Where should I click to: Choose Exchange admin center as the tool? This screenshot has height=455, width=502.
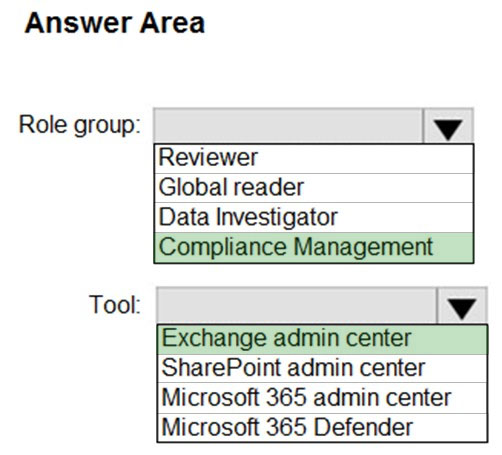pos(322,339)
